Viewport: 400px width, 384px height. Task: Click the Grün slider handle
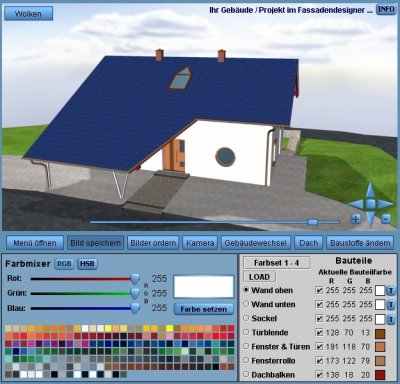click(x=135, y=293)
